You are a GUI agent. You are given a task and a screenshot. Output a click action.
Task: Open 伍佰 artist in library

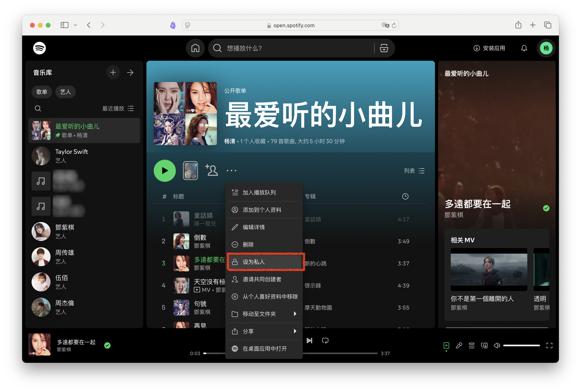[x=84, y=282]
